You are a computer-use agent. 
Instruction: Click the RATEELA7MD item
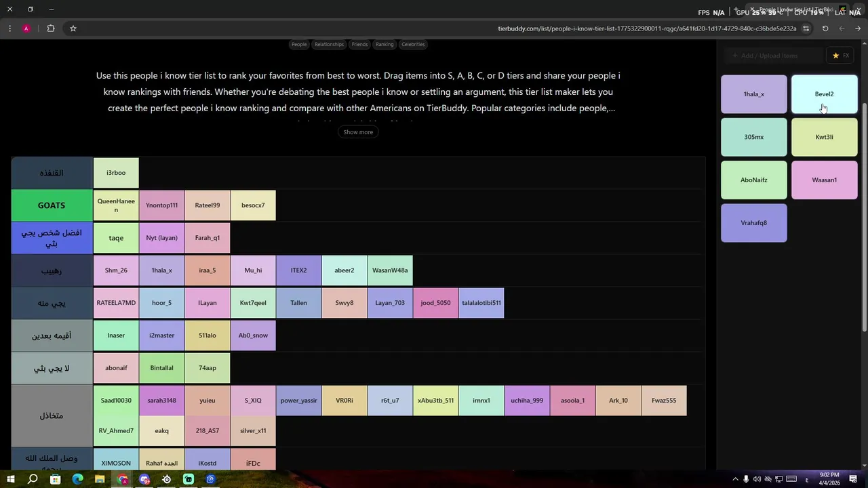tap(116, 303)
